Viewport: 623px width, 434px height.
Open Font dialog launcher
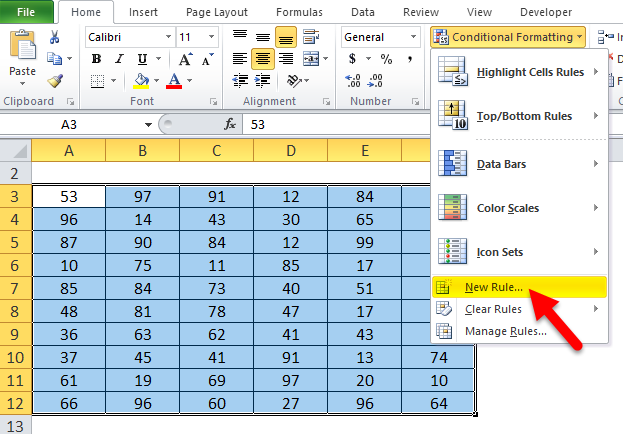(x=213, y=102)
